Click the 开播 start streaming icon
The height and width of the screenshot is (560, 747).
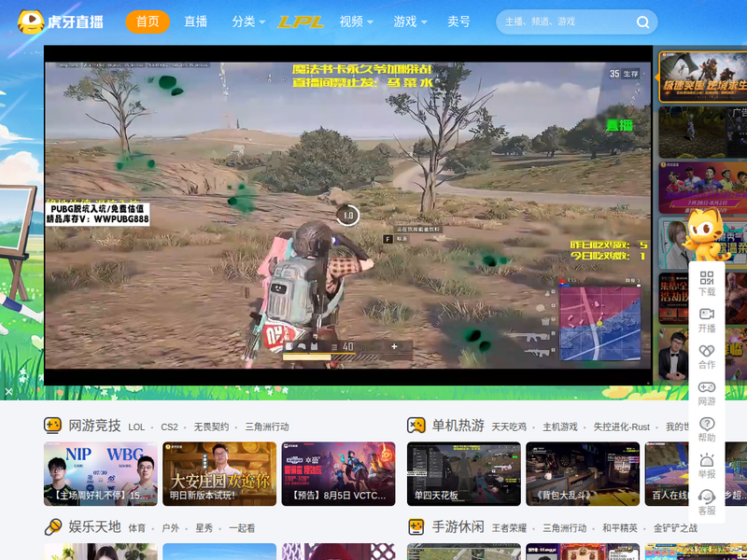pyautogui.click(x=707, y=320)
